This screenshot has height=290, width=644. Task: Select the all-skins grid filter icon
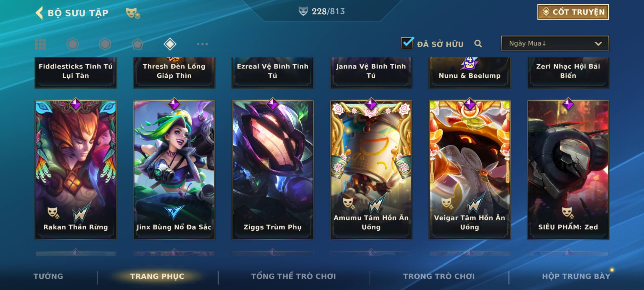tap(40, 44)
